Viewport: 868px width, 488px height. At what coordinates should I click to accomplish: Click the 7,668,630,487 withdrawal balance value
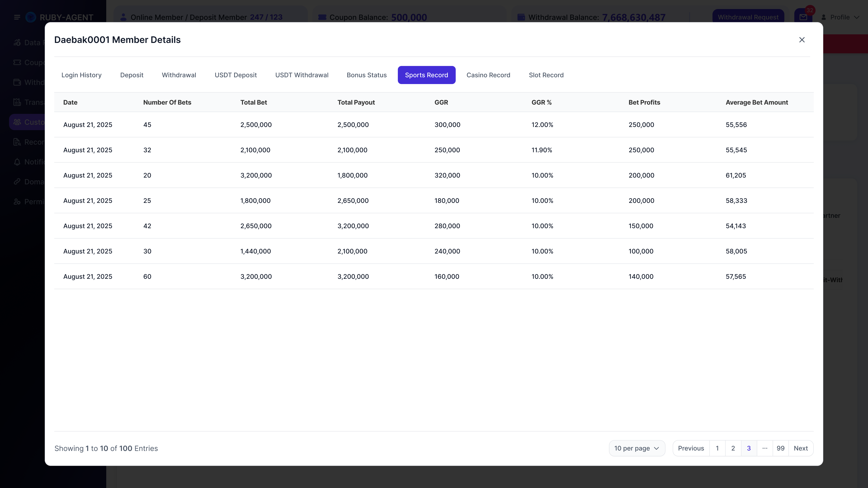coord(633,17)
